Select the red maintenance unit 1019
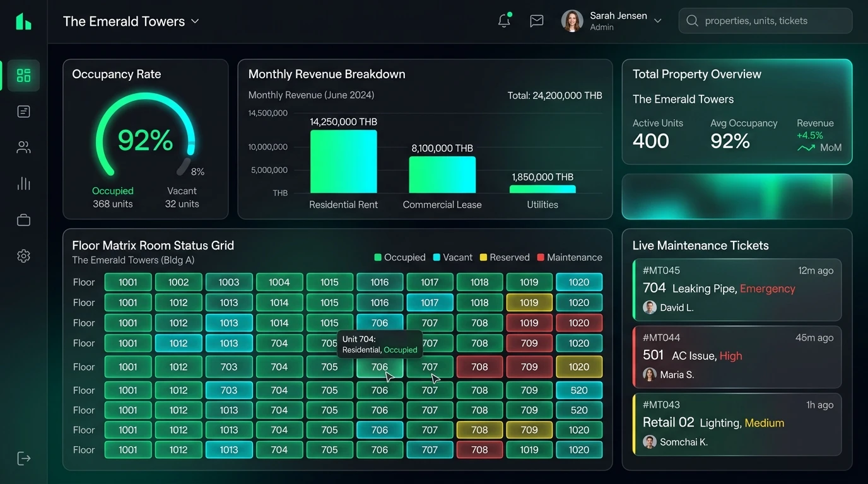Image resolution: width=868 pixels, height=484 pixels. click(529, 323)
